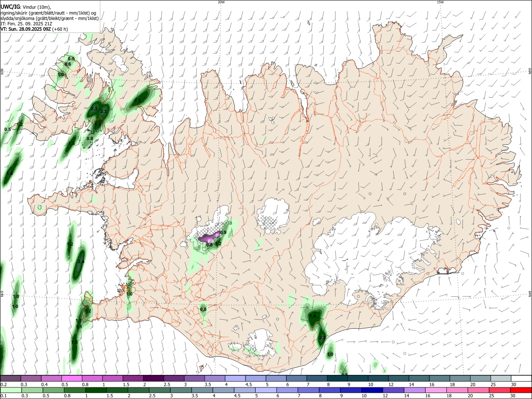Click the 'IT: Fim. 25. 09. 2025 21Z' line

click(x=27, y=24)
